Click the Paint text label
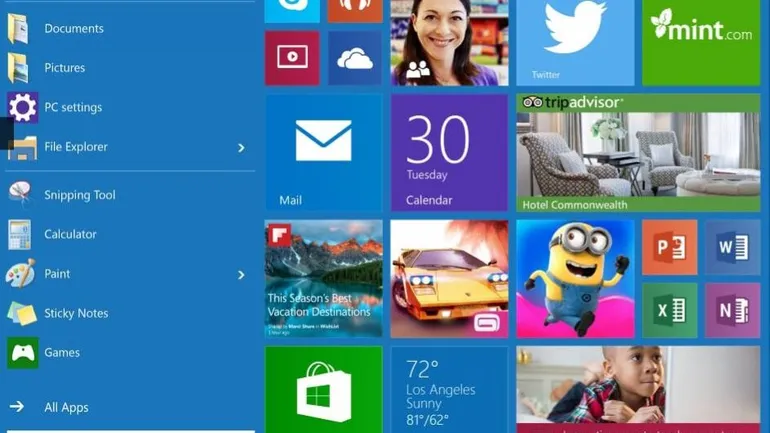Viewport: 770px width, 433px height. [x=57, y=273]
